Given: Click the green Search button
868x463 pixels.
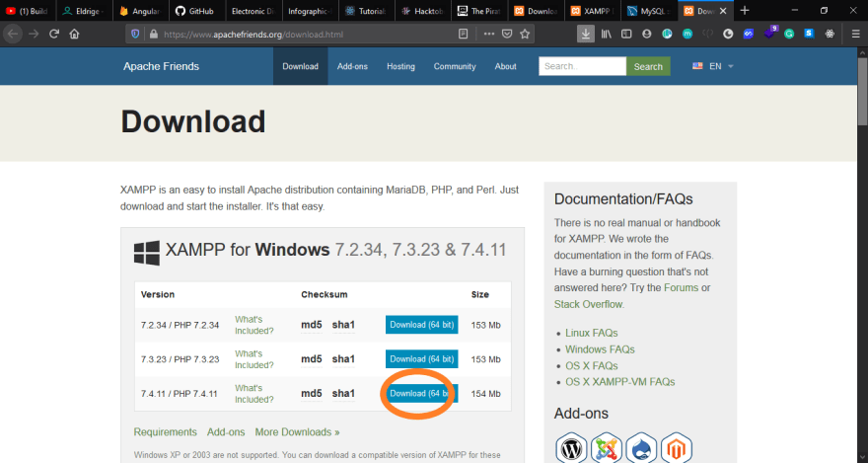Looking at the screenshot, I should [648, 66].
